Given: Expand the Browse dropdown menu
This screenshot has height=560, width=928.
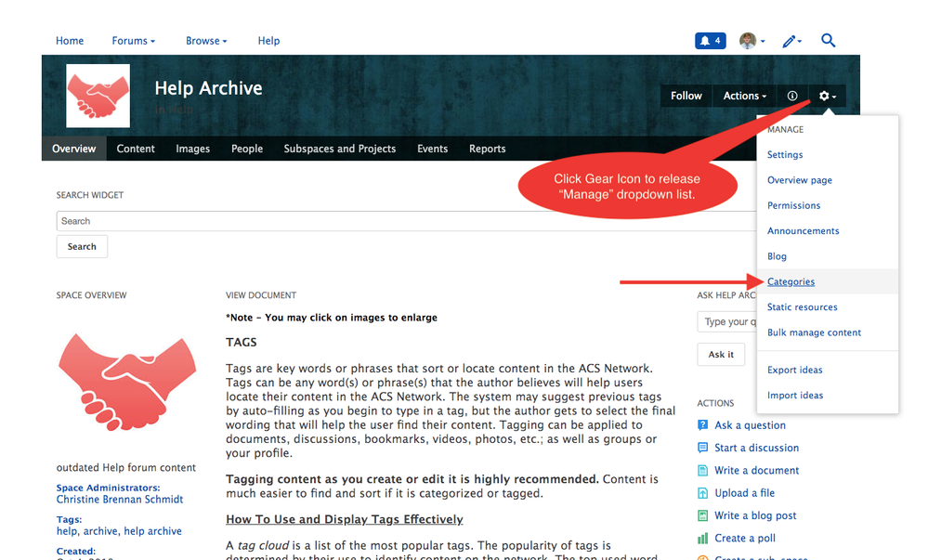Looking at the screenshot, I should pos(205,41).
